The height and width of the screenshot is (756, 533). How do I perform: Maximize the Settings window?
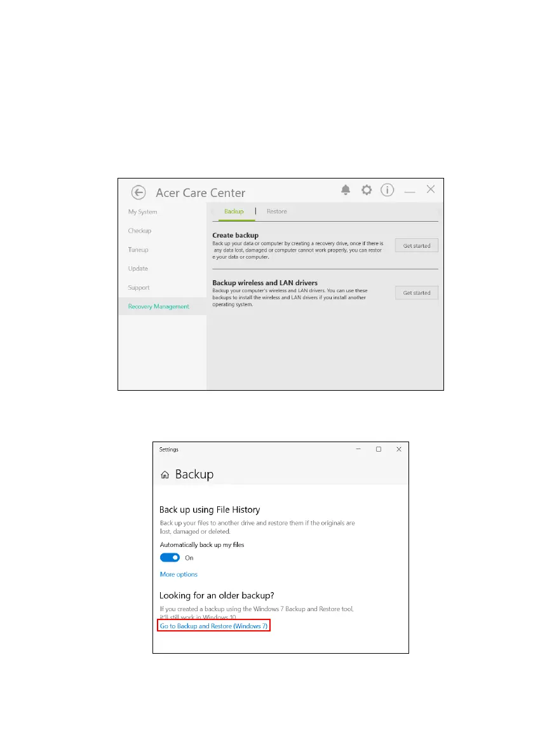[379, 449]
